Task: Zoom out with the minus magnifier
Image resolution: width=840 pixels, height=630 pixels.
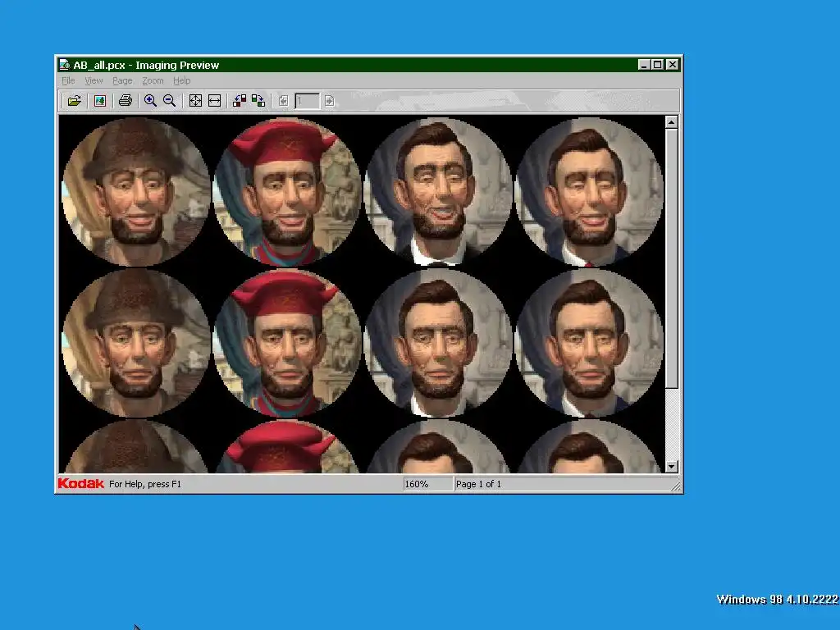Action: coord(169,101)
